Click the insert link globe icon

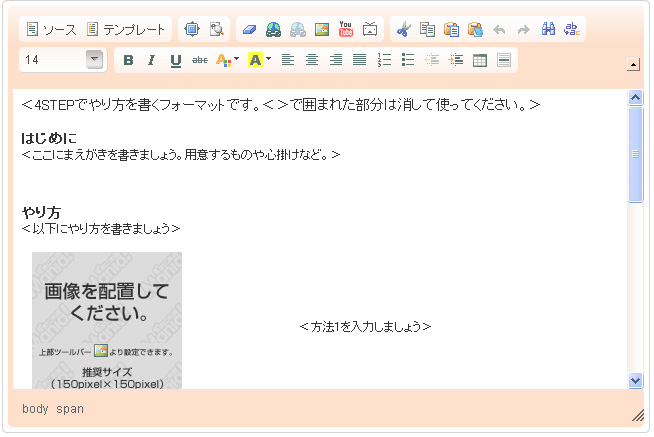[274, 30]
